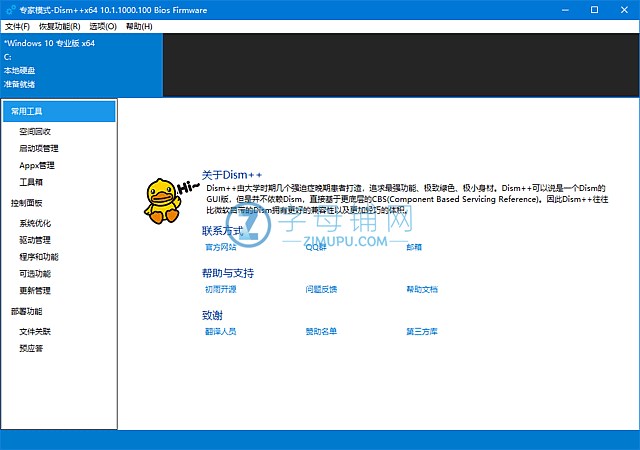Open the 问题反馈 link
This screenshot has width=640, height=450.
(321, 289)
